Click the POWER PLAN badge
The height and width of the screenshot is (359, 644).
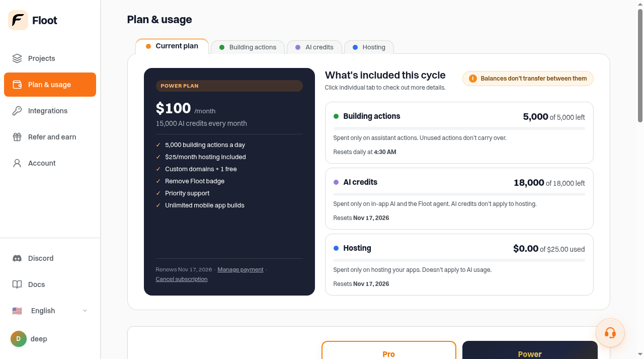click(229, 86)
